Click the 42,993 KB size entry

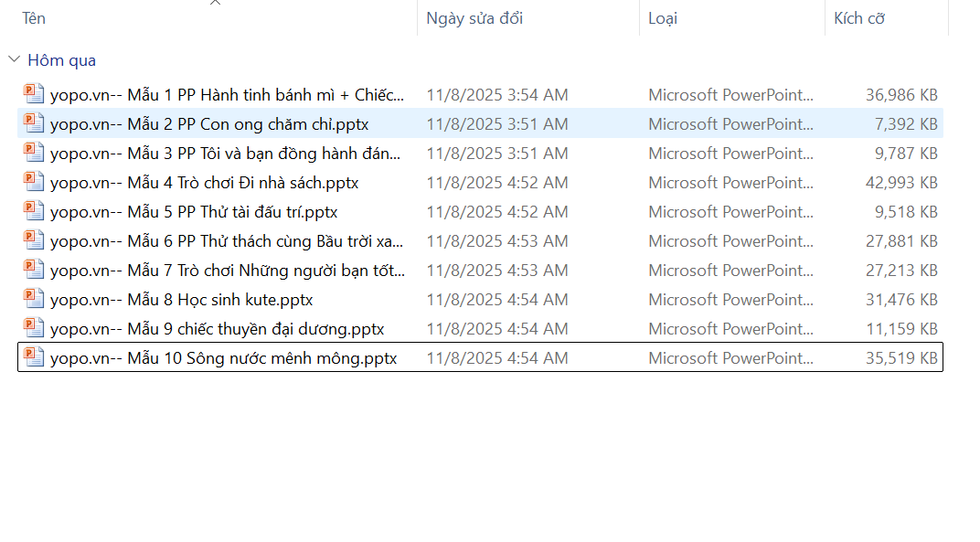[x=901, y=183]
